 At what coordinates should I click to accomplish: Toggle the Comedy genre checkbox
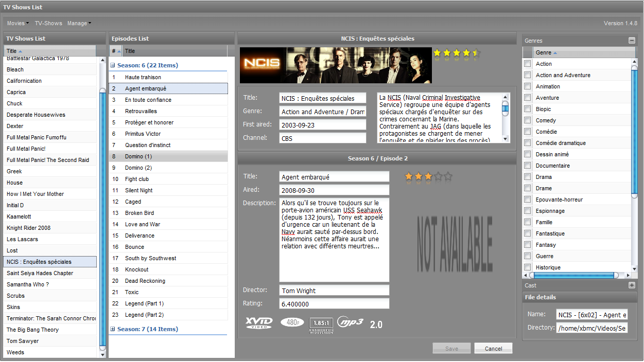tap(527, 120)
